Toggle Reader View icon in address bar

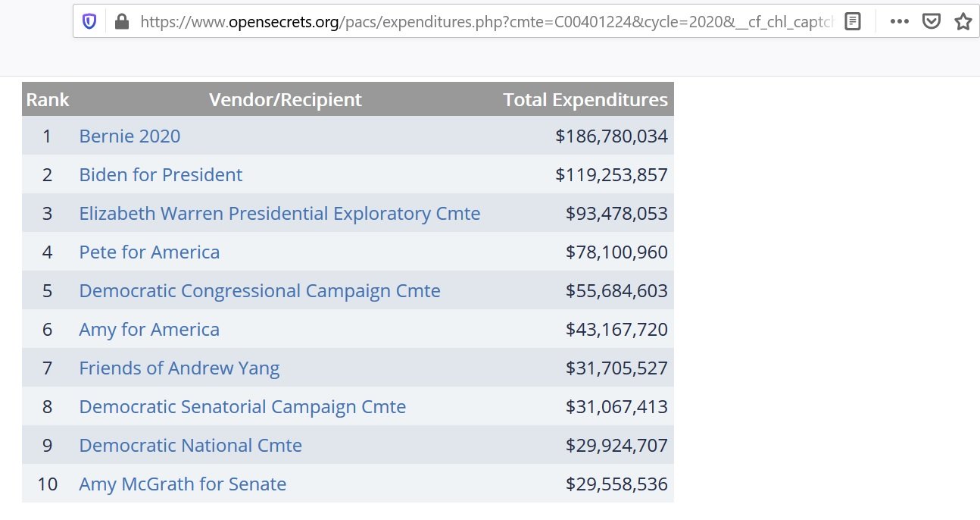[853, 21]
